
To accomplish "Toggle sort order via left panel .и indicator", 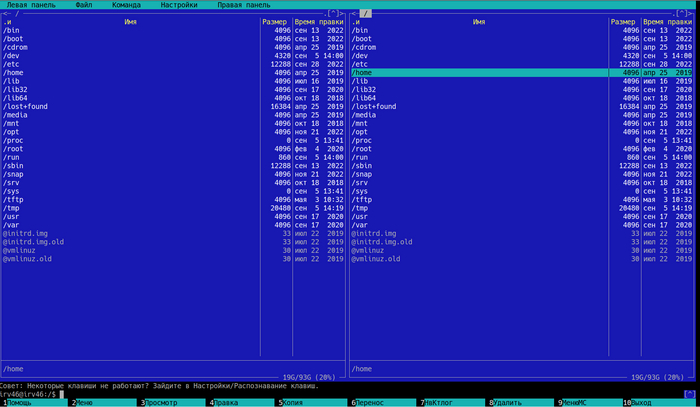I will [8, 21].
